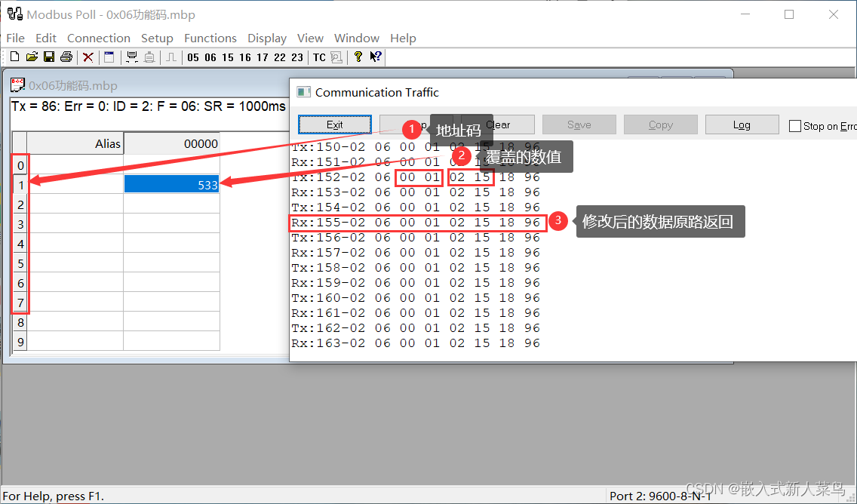The width and height of the screenshot is (857, 504).
Task: Open the Window menu
Action: point(356,38)
